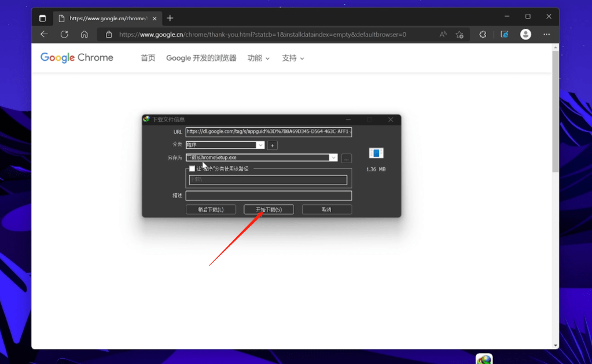Click the disabled category path field

tap(268, 180)
